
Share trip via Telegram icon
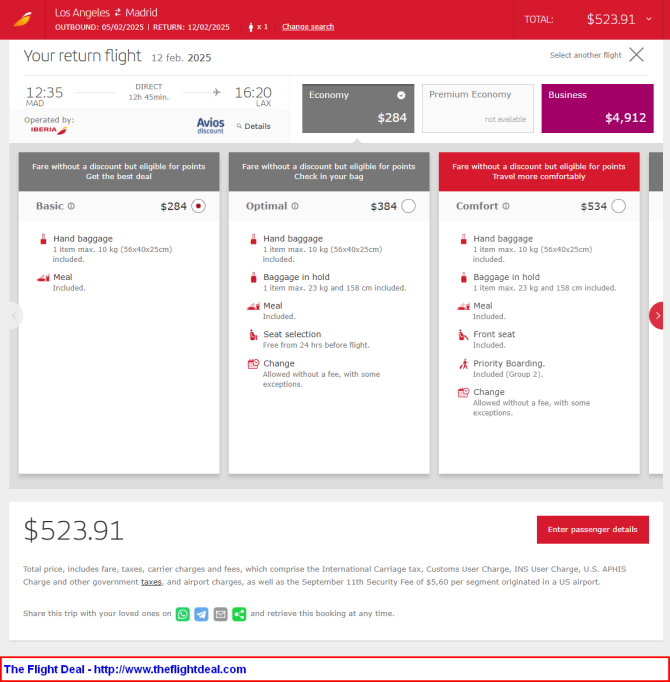(x=201, y=614)
